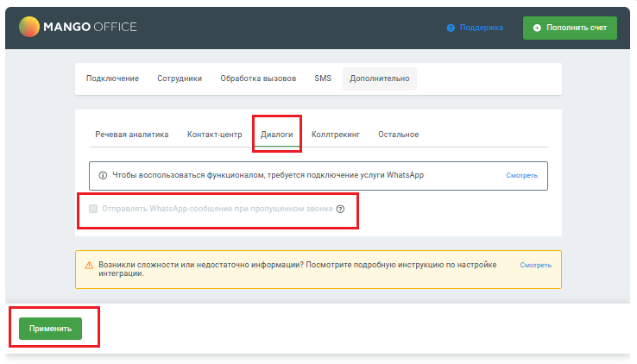Switch to Контакт-центр subtab

(215, 135)
